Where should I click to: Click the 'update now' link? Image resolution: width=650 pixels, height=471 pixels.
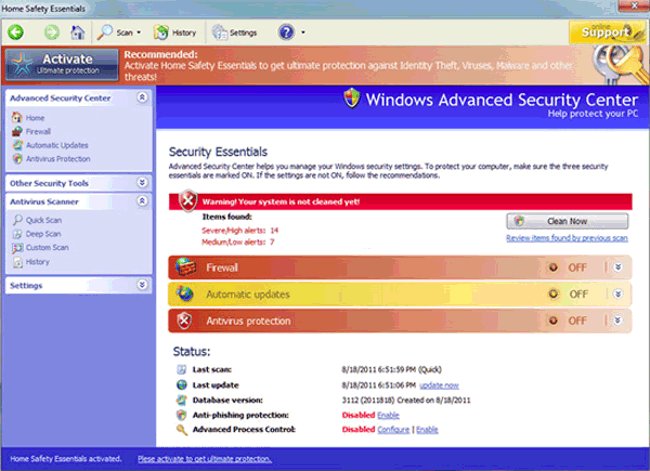[x=439, y=385]
